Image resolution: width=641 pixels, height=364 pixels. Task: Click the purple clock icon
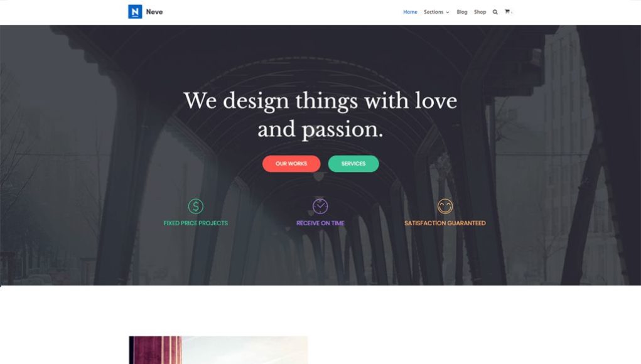[x=320, y=206]
